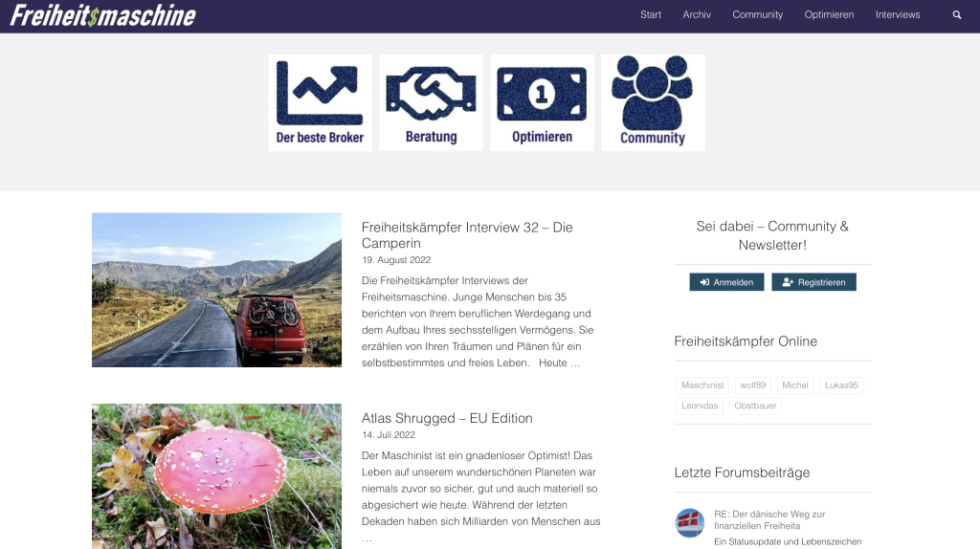980x549 pixels.
Task: Open the Freiheitskämpfer Interview 32 article title
Action: pos(467,235)
